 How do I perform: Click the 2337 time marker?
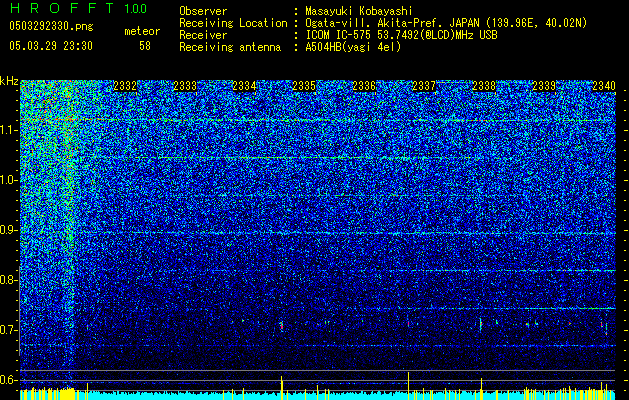424,86
